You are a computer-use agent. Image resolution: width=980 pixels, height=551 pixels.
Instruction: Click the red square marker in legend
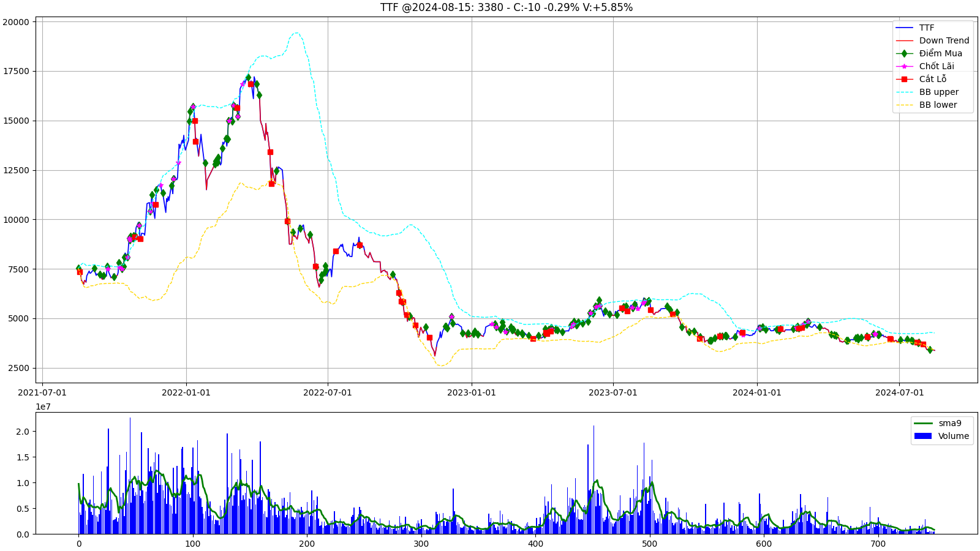[904, 79]
